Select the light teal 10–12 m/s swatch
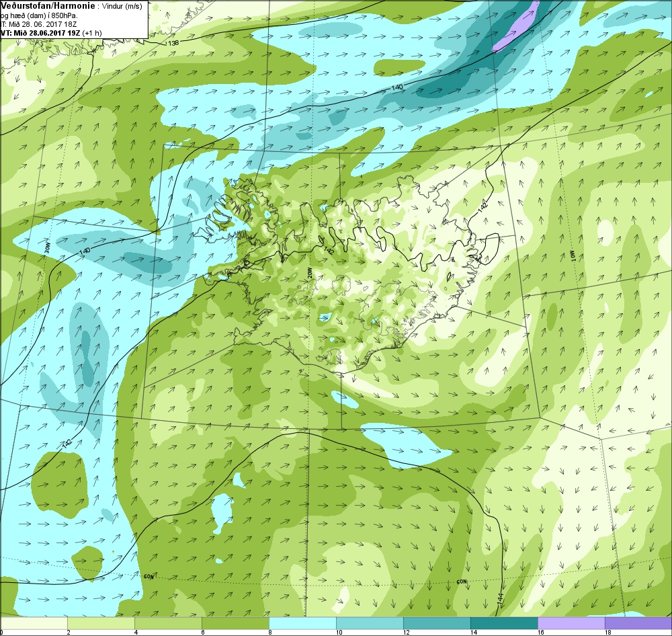 click(370, 623)
